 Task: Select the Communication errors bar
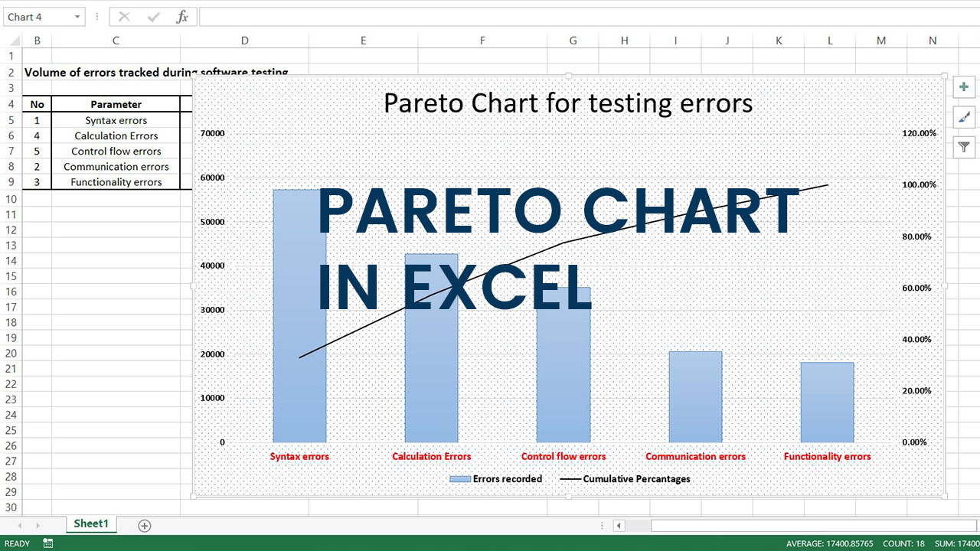695,396
